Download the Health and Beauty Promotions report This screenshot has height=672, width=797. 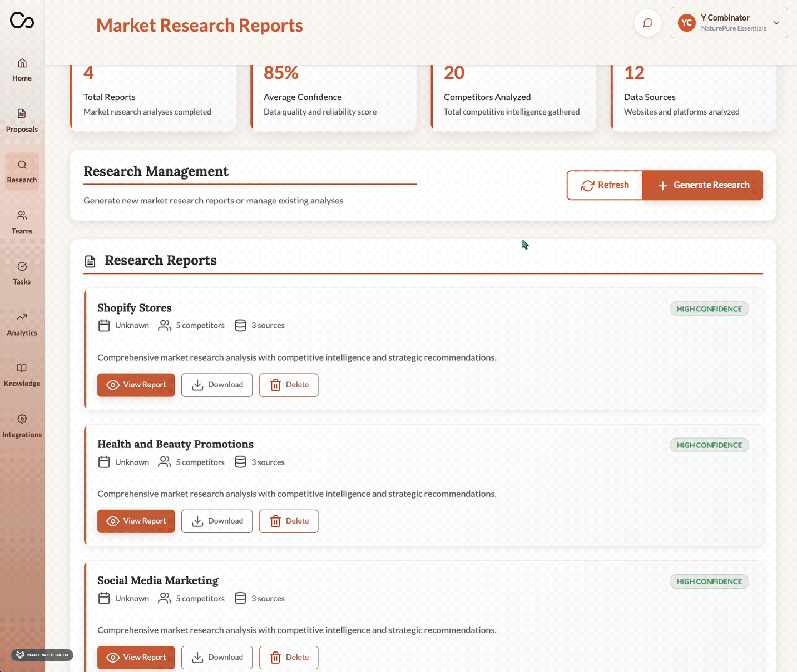pyautogui.click(x=217, y=521)
